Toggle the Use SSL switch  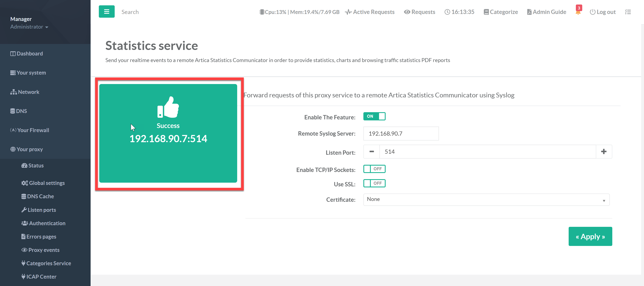pyautogui.click(x=374, y=183)
